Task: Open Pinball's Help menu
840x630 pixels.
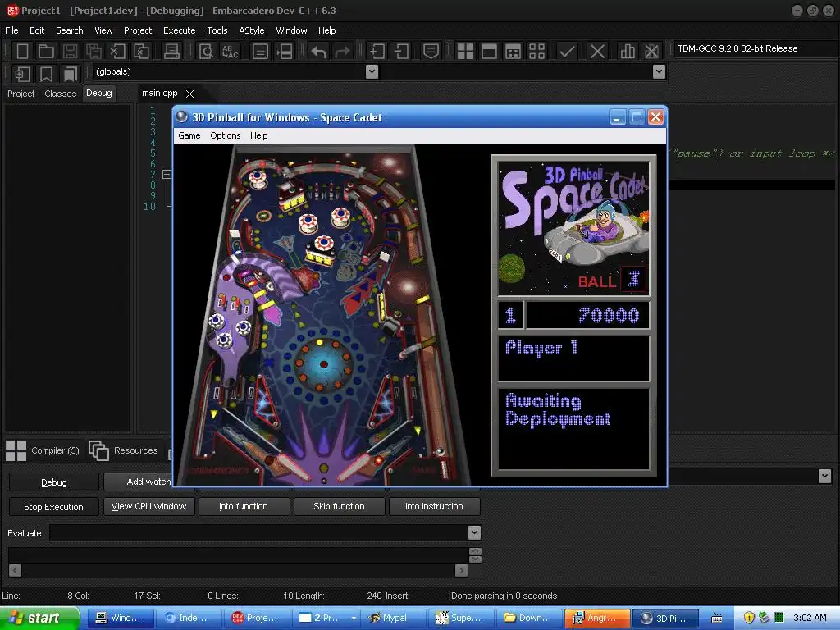Action: click(x=258, y=135)
